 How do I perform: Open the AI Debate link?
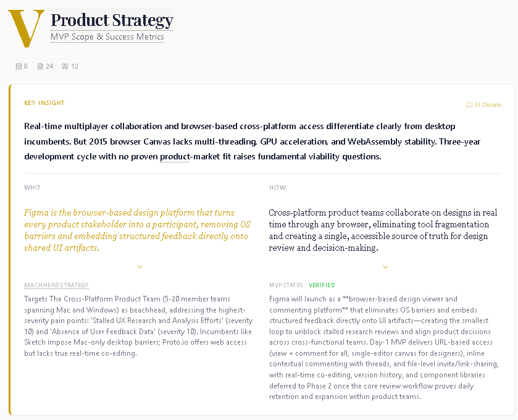488,105
